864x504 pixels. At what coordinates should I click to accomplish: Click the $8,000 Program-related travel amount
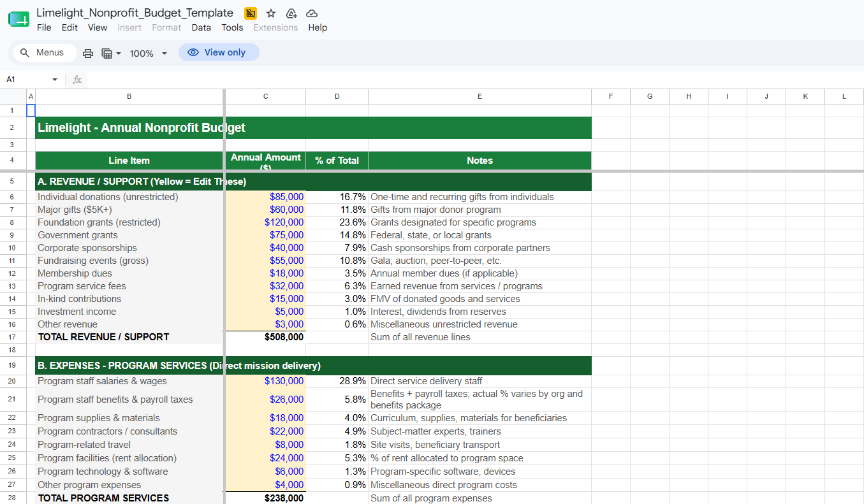[x=266, y=445]
